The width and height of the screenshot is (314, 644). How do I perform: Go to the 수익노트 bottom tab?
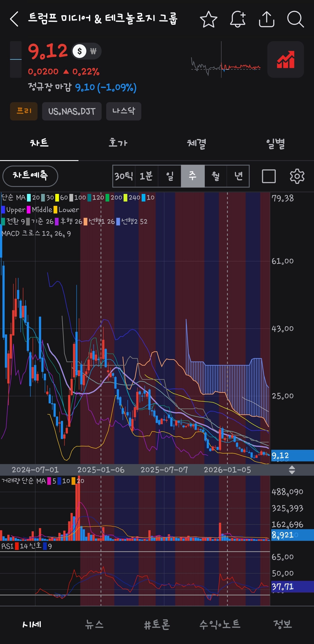click(x=220, y=624)
